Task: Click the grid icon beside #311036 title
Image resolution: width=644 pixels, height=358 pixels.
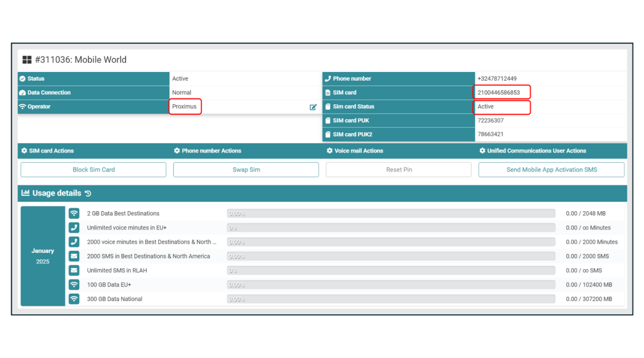Action: click(26, 60)
